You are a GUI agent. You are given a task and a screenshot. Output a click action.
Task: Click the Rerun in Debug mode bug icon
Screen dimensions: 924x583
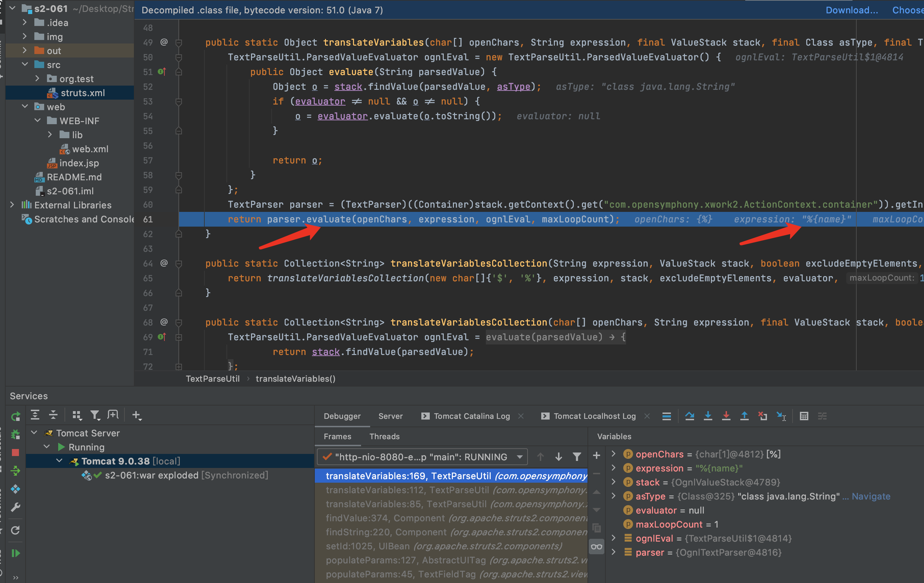(x=16, y=434)
